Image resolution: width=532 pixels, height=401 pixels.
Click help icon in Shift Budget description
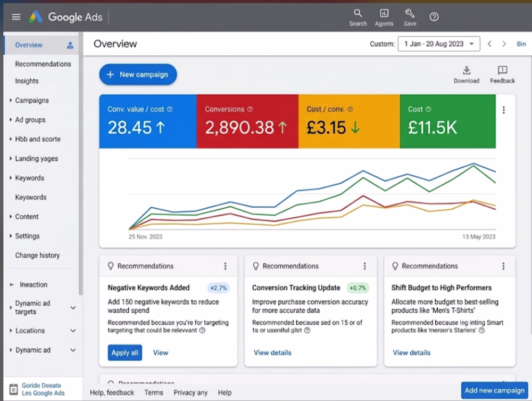(x=481, y=330)
